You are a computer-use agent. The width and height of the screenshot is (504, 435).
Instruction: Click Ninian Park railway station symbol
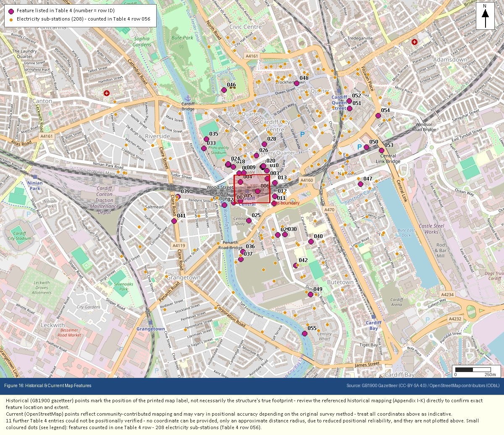35,178
